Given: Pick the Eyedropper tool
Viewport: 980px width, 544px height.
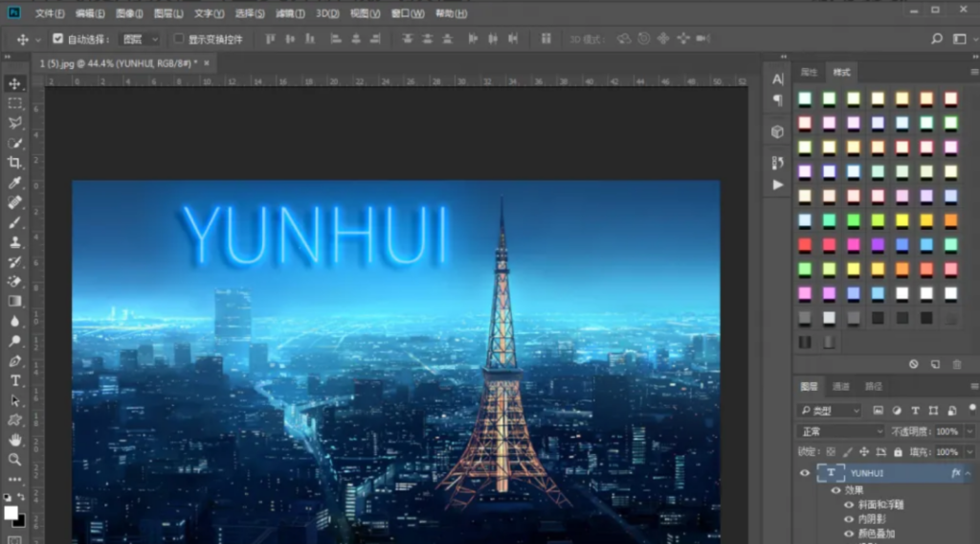Looking at the screenshot, I should (15, 183).
